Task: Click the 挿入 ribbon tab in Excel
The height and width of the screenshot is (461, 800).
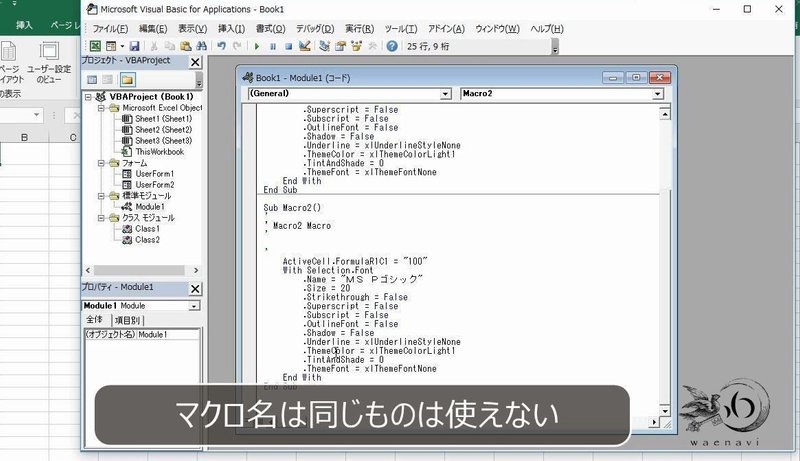Action: [x=23, y=25]
